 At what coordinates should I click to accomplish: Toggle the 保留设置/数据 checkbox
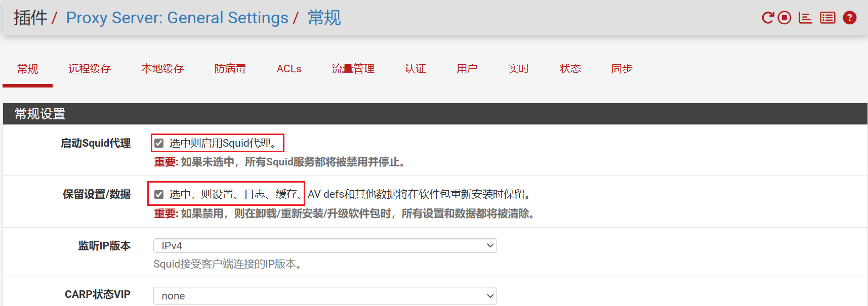pyautogui.click(x=159, y=194)
